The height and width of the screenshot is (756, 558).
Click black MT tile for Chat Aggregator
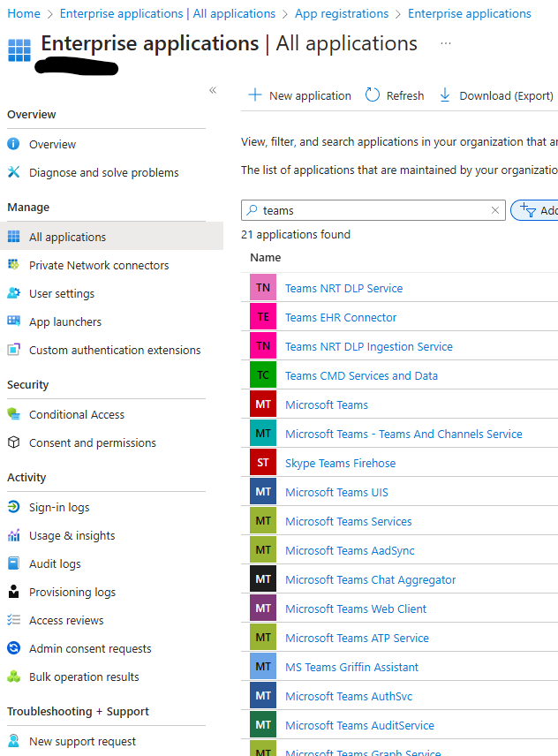[x=263, y=579]
